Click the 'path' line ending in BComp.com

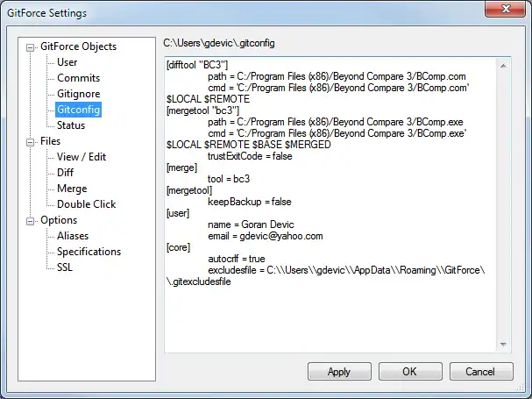point(337,76)
